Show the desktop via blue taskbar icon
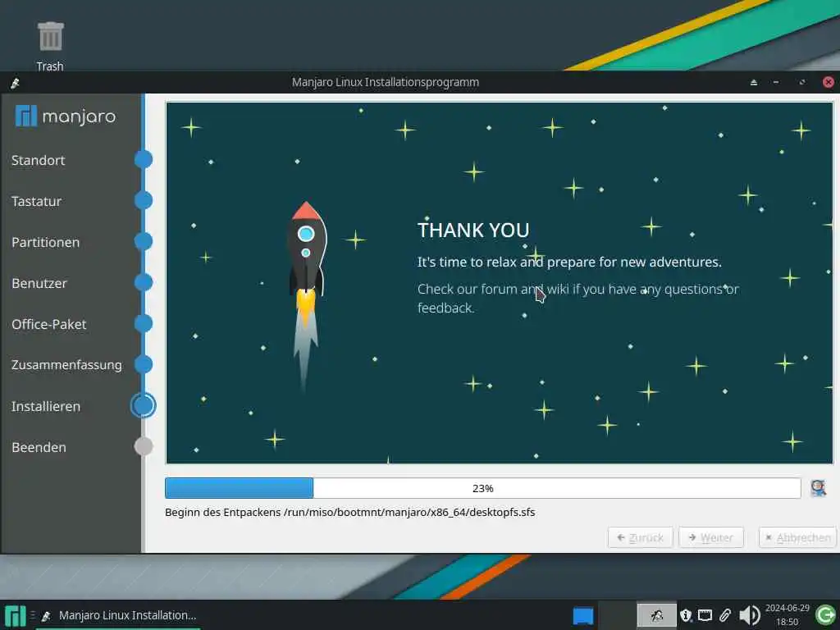The width and height of the screenshot is (840, 630). click(x=583, y=615)
